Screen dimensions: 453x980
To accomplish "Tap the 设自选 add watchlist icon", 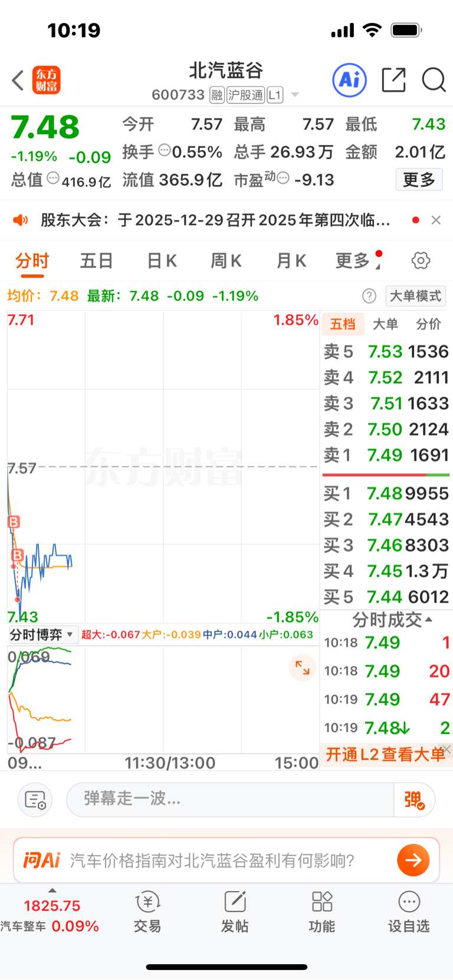I will point(409,912).
